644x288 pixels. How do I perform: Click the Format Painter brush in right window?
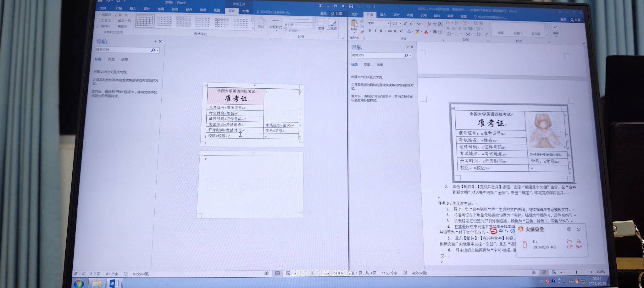click(x=362, y=31)
